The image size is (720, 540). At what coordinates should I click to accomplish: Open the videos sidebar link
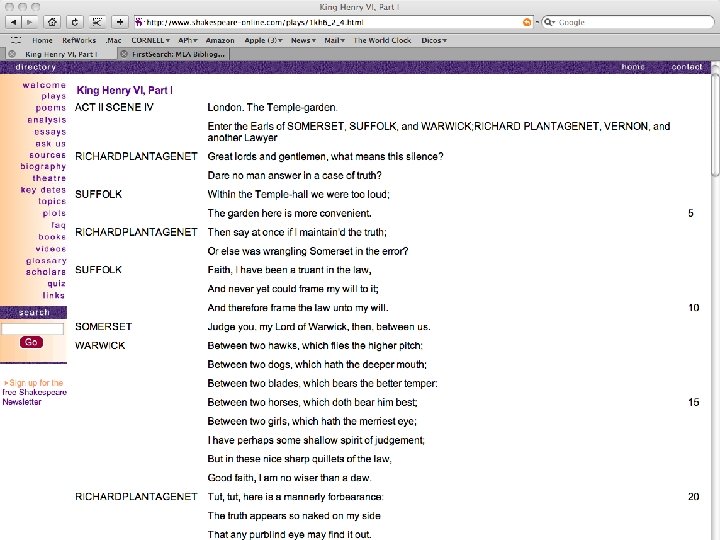51,249
